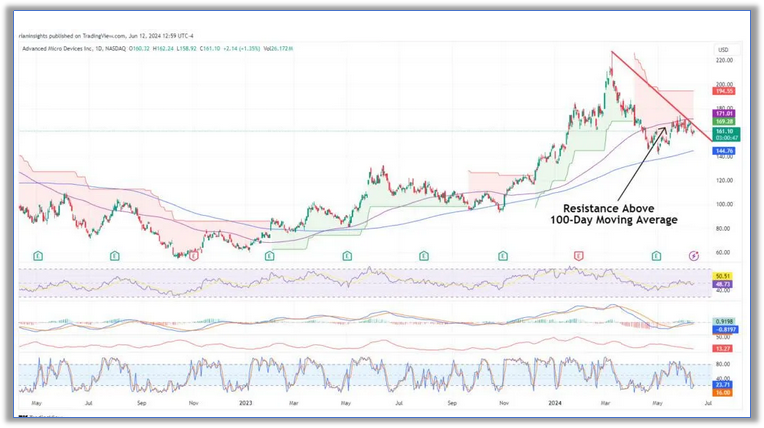This screenshot has width=764, height=428.
Task: Click the 2024 label on the time axis
Action: coord(555,403)
